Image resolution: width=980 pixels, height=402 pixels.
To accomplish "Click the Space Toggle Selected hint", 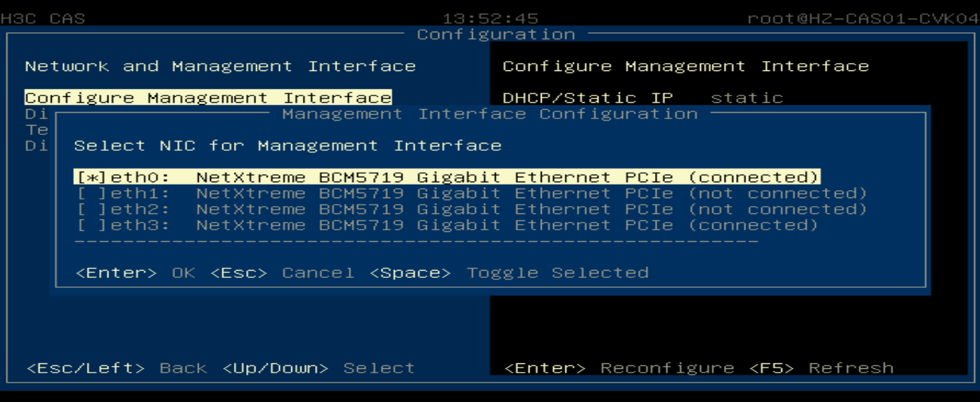I will pos(509,273).
